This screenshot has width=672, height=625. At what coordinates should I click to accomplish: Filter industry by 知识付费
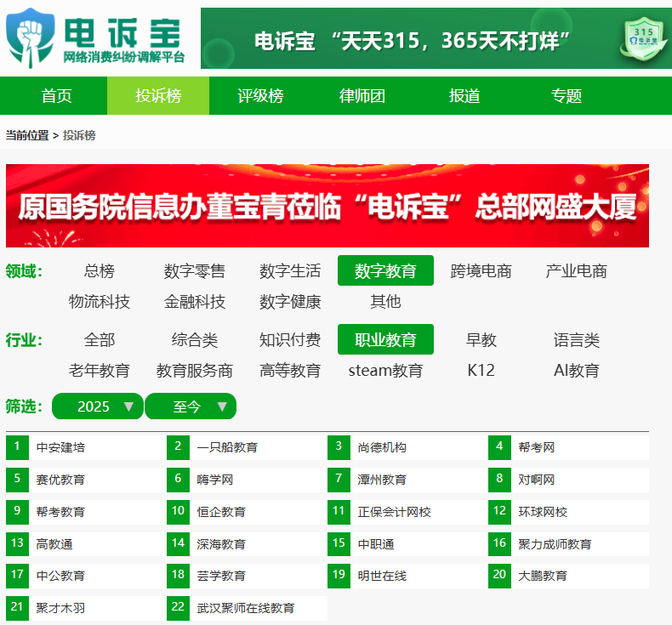click(290, 339)
